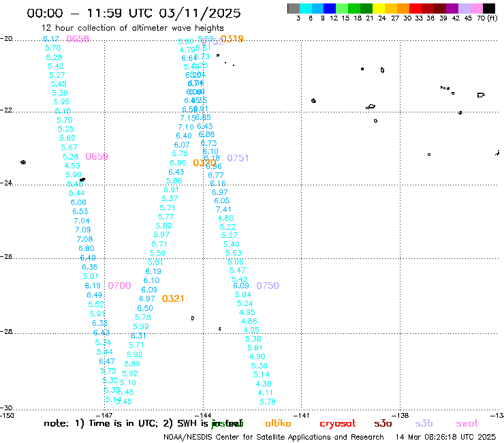Click the 'cryosat' satellite legend label

point(338,424)
